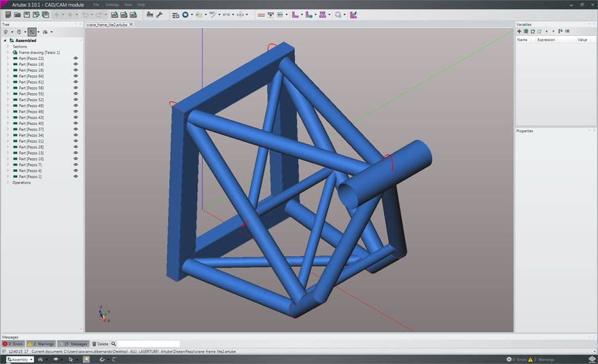Click the blue circle tube section icon
The width and height of the screenshot is (598, 364).
185,14
